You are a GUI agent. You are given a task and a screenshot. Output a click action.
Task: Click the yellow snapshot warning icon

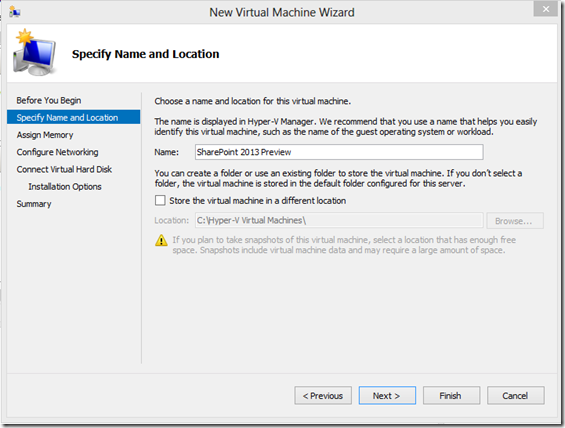[x=161, y=240]
